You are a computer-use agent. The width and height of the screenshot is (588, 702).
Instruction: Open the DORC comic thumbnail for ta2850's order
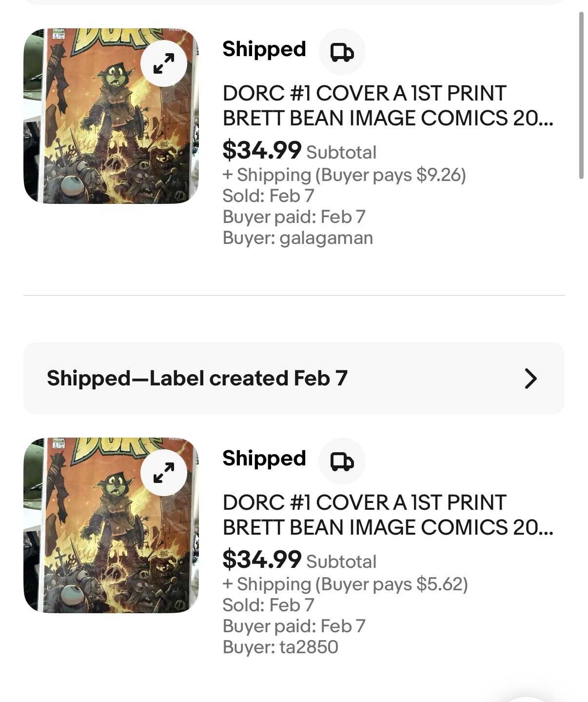(98, 546)
